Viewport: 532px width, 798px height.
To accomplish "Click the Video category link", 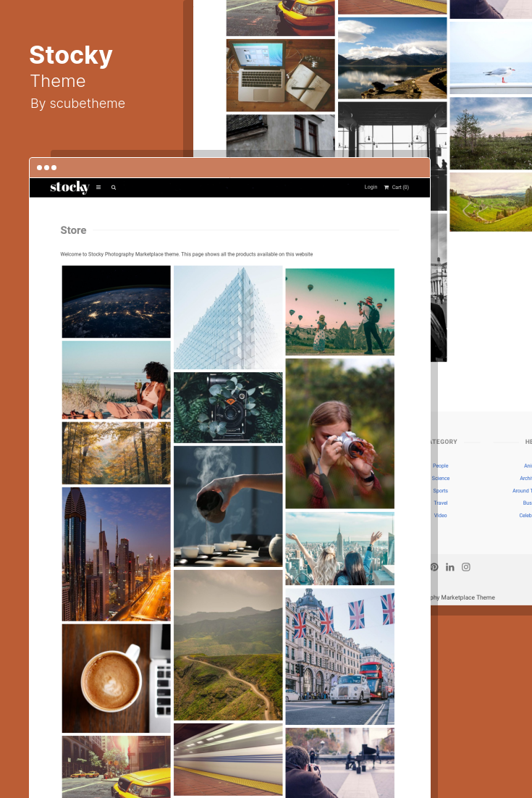I will point(441,516).
